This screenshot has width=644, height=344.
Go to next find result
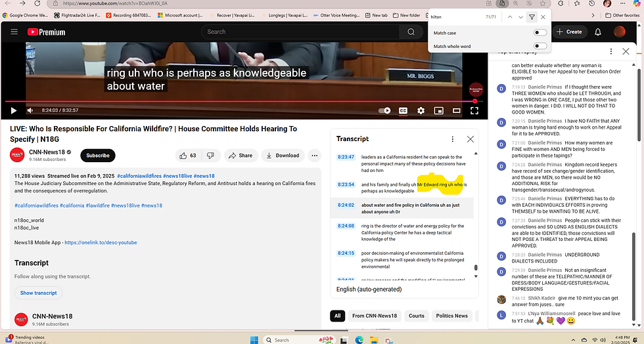pos(520,17)
